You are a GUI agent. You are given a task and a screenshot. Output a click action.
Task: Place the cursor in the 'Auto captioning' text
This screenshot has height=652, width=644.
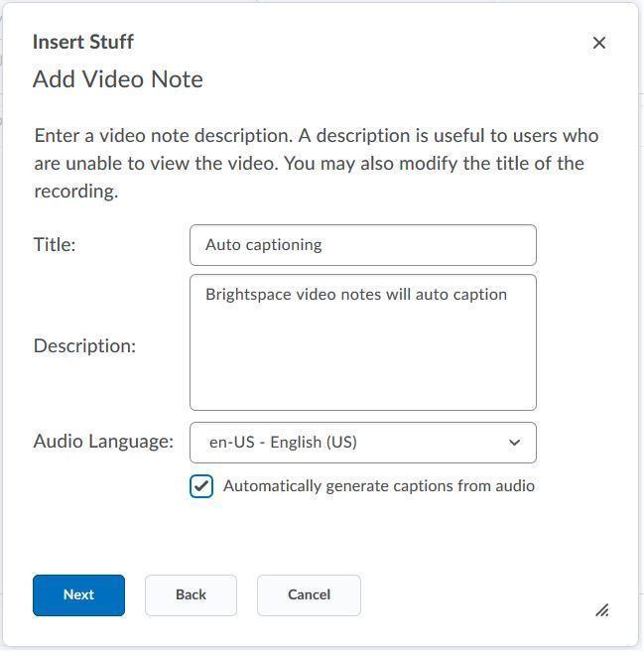(263, 245)
